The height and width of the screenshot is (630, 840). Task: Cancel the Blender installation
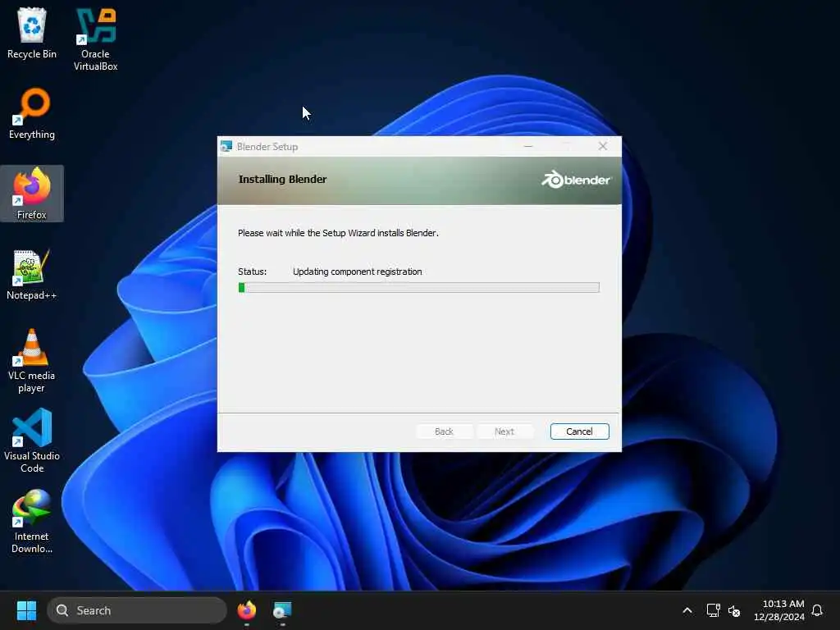(x=580, y=431)
